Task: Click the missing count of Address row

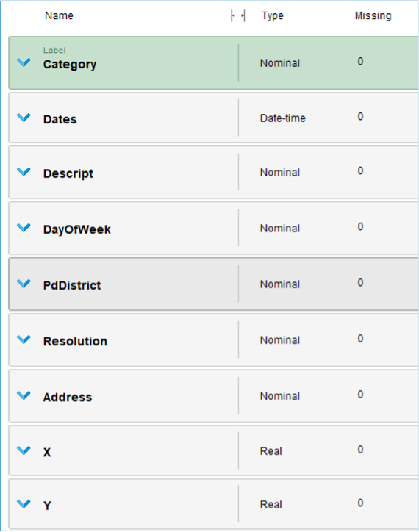Action: tap(360, 395)
